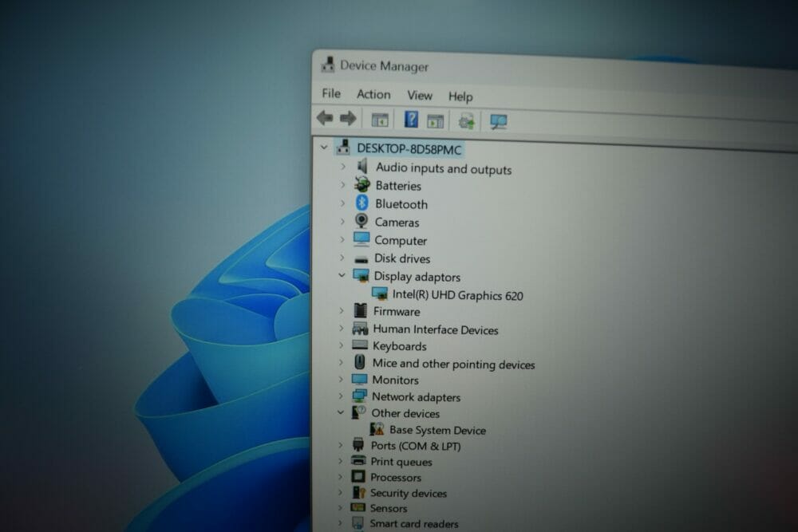The width and height of the screenshot is (798, 532).
Task: Click the Processors category icon
Action: (x=358, y=476)
